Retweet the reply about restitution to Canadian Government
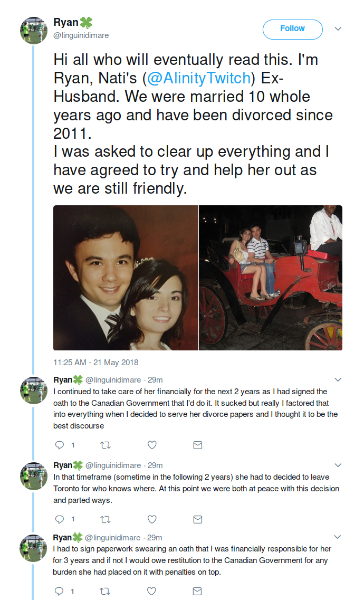 coord(105,591)
